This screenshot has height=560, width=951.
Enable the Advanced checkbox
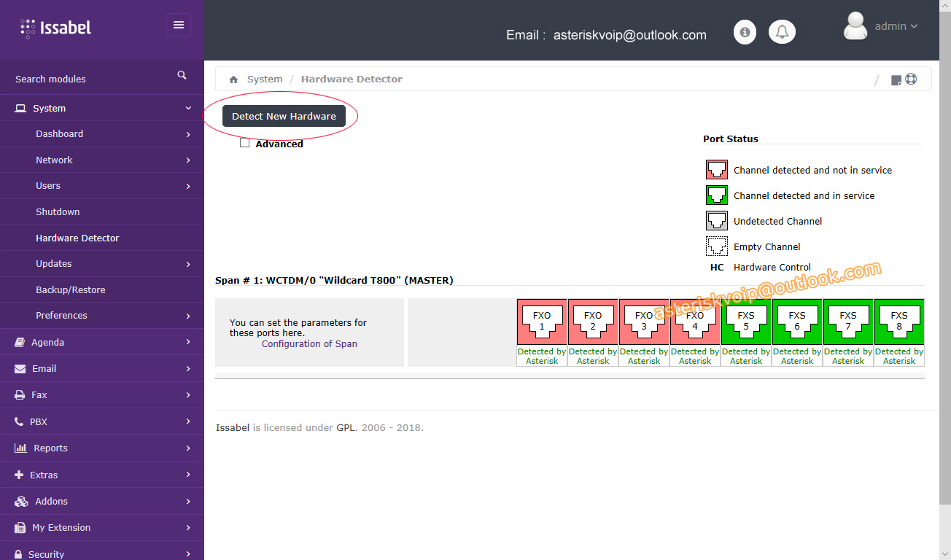pyautogui.click(x=245, y=144)
